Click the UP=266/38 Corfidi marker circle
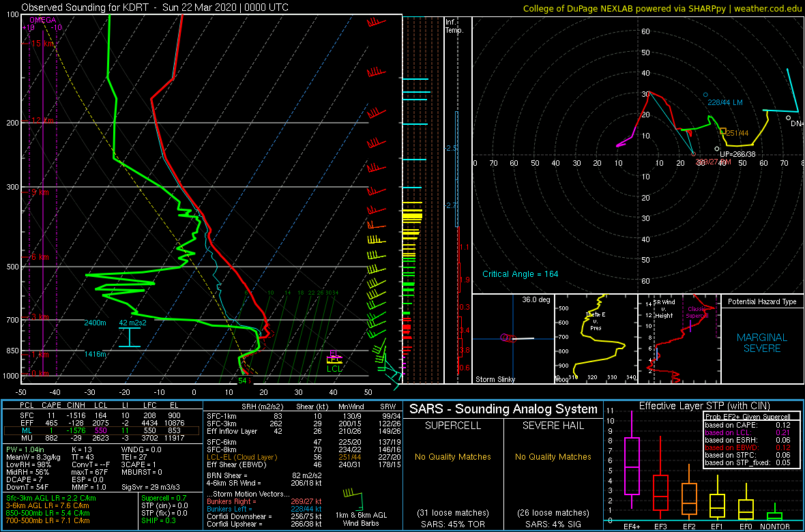The image size is (805, 532). click(717, 149)
